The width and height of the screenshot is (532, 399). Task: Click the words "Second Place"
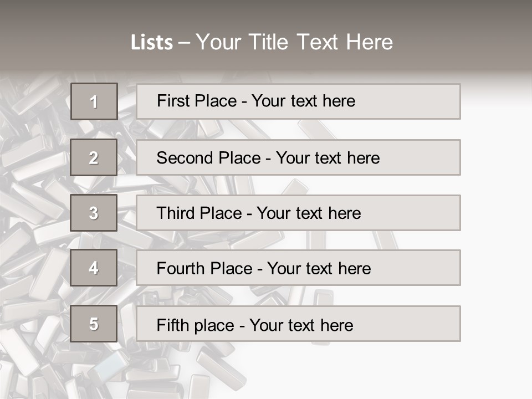click(208, 158)
